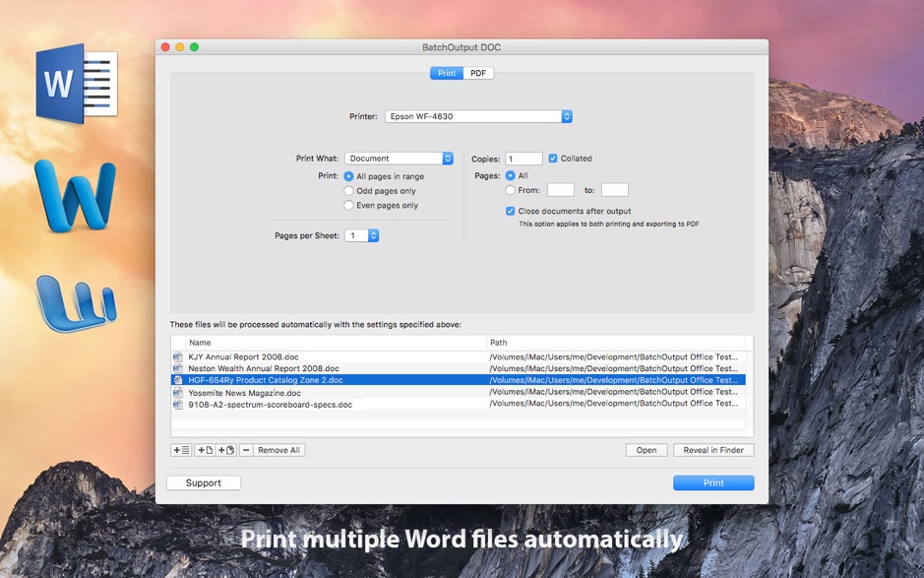Select Yosemite News Magazine.doc row
924x578 pixels.
pyautogui.click(x=459, y=392)
